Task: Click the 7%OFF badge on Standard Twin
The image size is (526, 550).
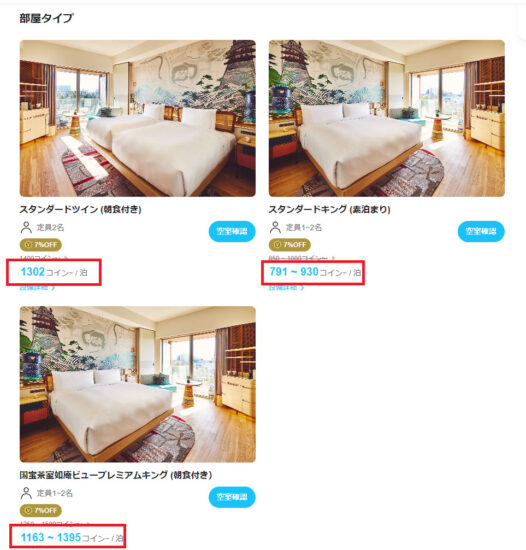Action: (x=41, y=244)
